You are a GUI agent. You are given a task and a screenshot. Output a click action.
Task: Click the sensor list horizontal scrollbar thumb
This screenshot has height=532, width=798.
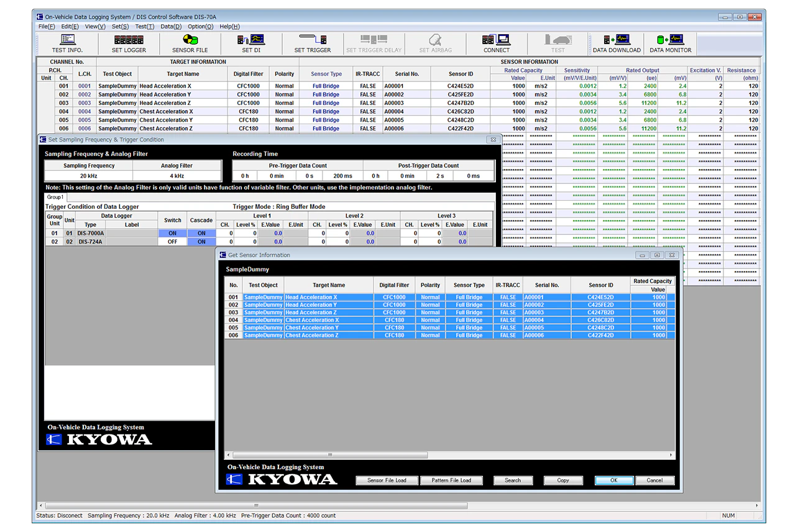point(329,455)
